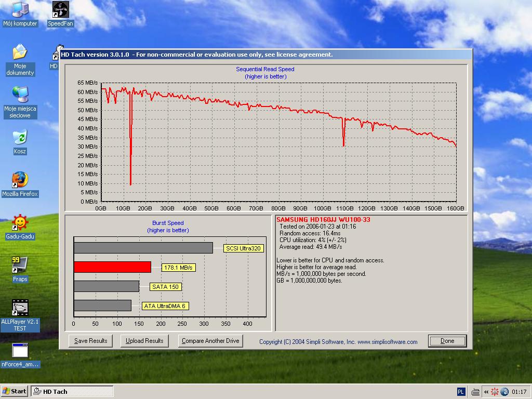This screenshot has height=399, width=532.
Task: Click the blue globe tray icon next to the clock
Action: click(x=504, y=392)
